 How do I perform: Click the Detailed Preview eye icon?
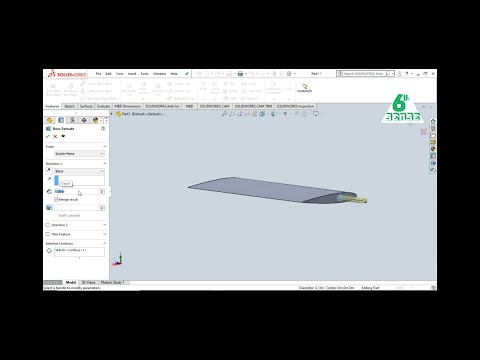tap(63, 136)
